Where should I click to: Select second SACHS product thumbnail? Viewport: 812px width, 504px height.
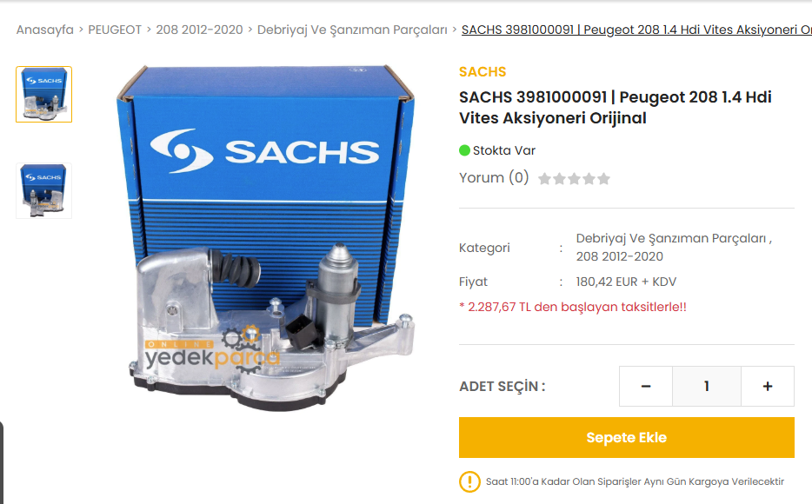pos(44,191)
